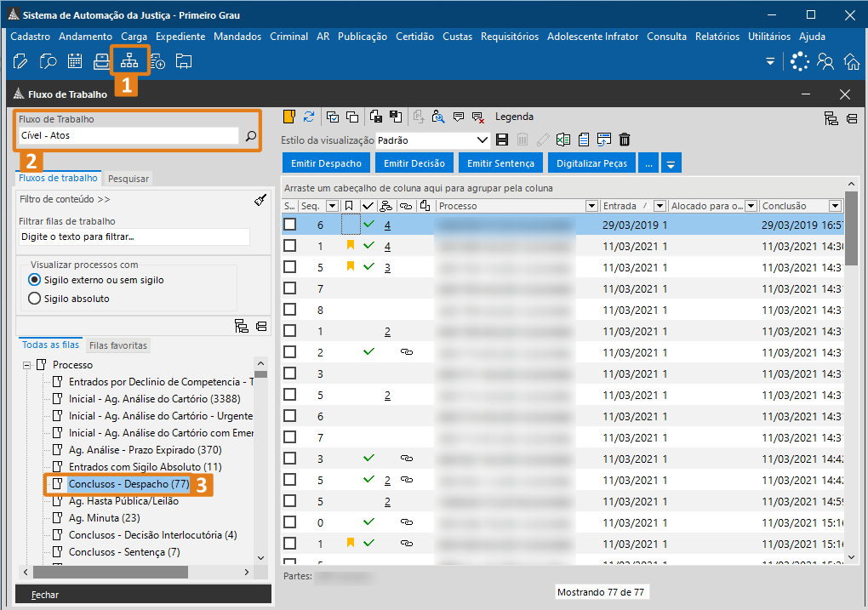Click the users icon near the home icon
Image resolution: width=868 pixels, height=610 pixels.
(825, 61)
